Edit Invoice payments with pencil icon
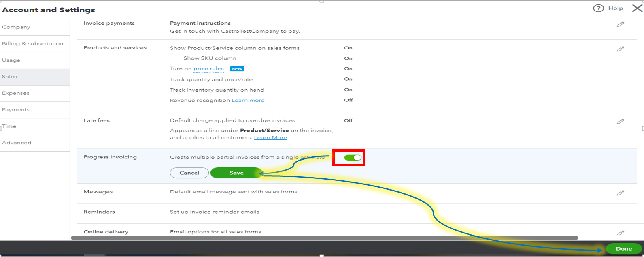The height and width of the screenshot is (257, 644). (x=620, y=24)
